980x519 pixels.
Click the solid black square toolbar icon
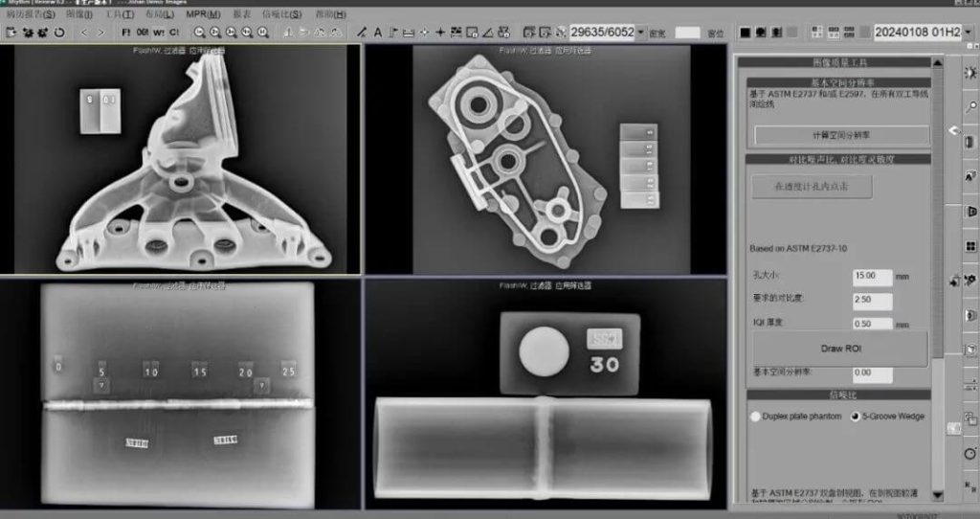(745, 33)
